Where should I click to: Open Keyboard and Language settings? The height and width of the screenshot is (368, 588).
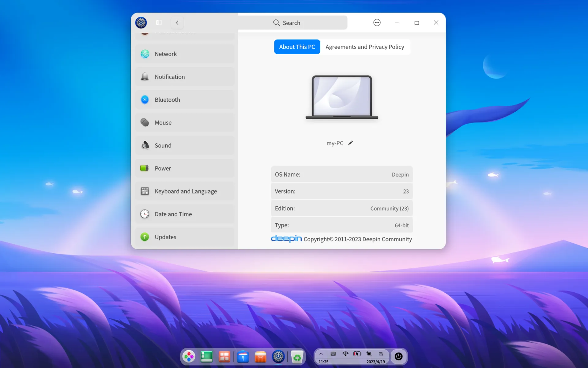[x=185, y=191]
